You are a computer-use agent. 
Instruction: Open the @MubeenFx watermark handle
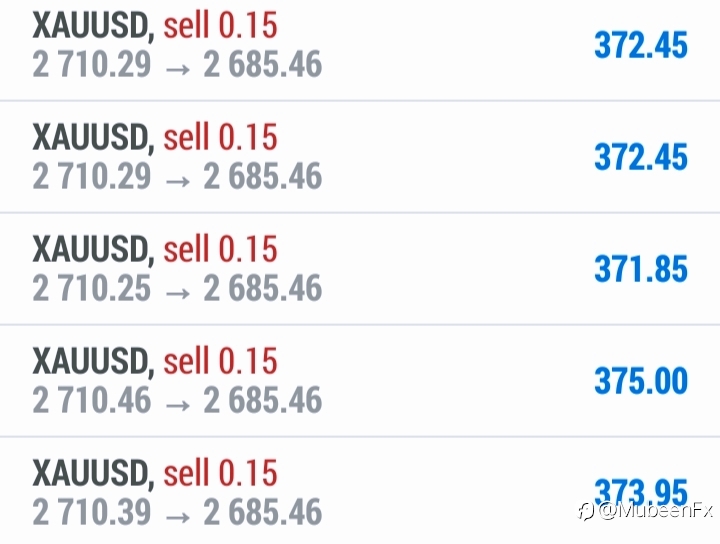point(656,510)
